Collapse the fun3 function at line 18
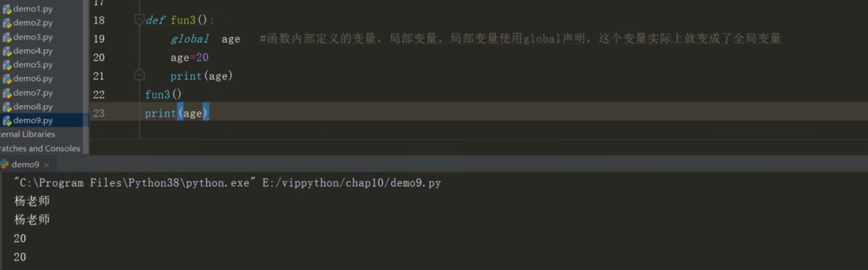This screenshot has width=868, height=270. point(139,20)
